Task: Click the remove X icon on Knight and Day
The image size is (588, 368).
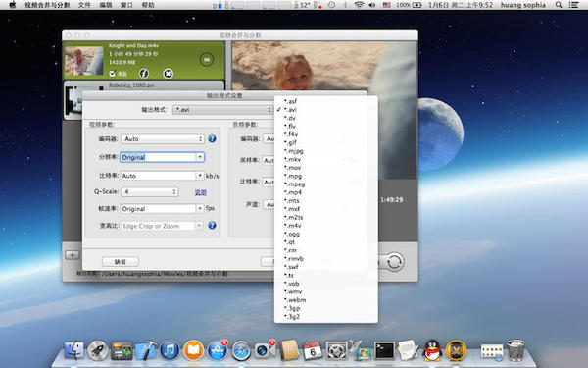Action: pos(168,74)
